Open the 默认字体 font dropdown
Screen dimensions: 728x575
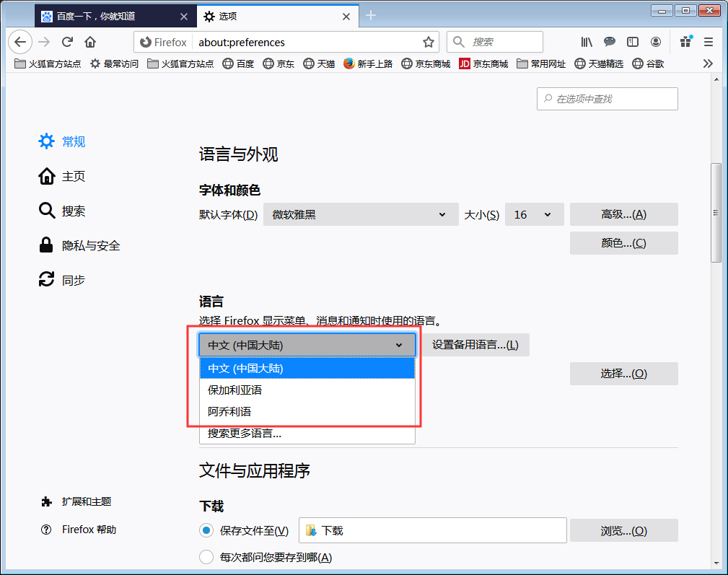tap(361, 214)
